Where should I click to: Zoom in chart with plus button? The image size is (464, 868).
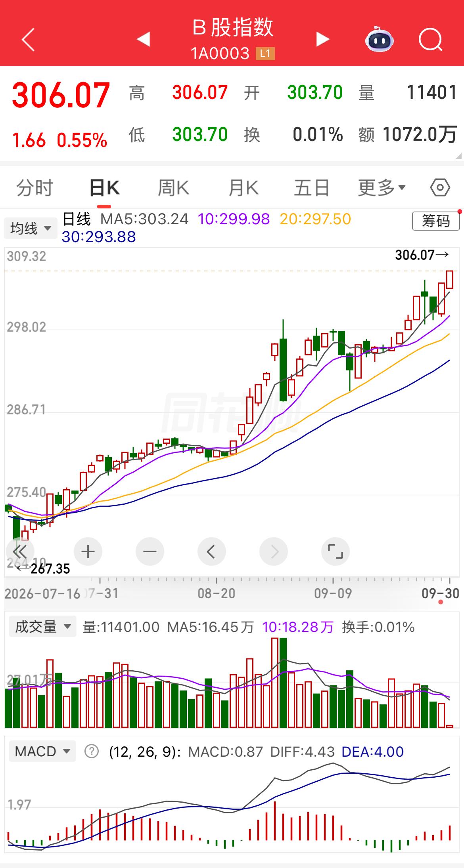click(x=88, y=551)
